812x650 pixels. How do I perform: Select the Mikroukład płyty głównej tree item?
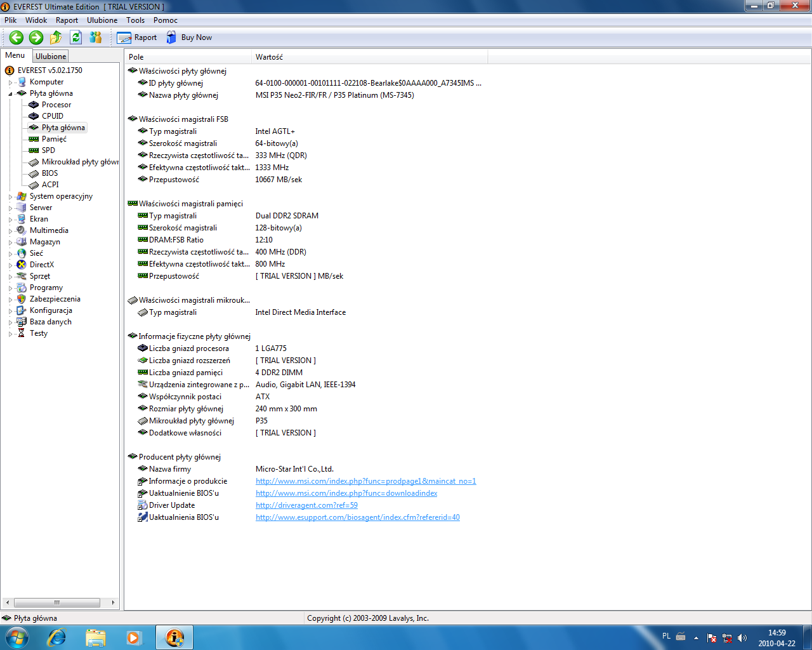[80, 162]
